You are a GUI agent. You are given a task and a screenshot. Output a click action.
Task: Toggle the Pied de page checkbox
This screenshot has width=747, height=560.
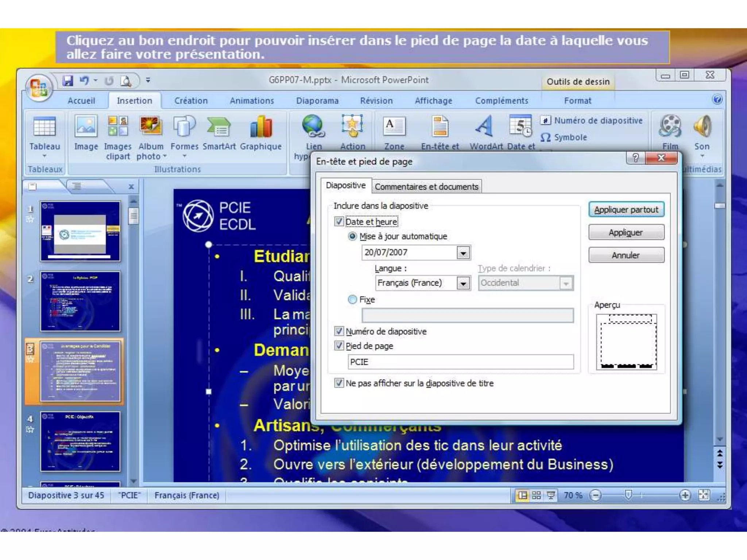339,346
